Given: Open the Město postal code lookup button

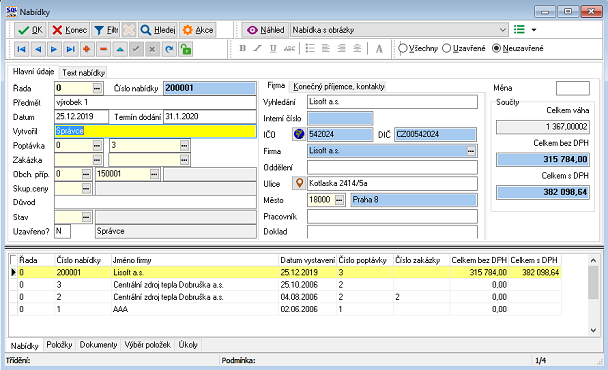Looking at the screenshot, I should (x=339, y=200).
